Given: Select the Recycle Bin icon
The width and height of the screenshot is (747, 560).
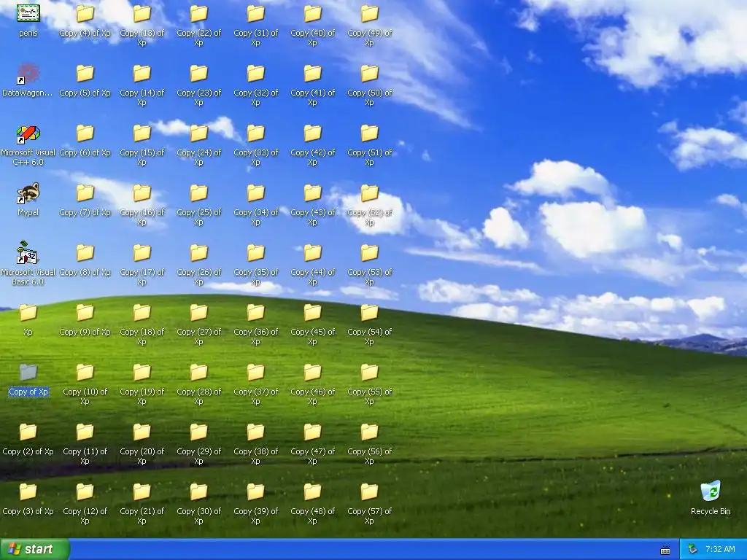Looking at the screenshot, I should pos(711,492).
